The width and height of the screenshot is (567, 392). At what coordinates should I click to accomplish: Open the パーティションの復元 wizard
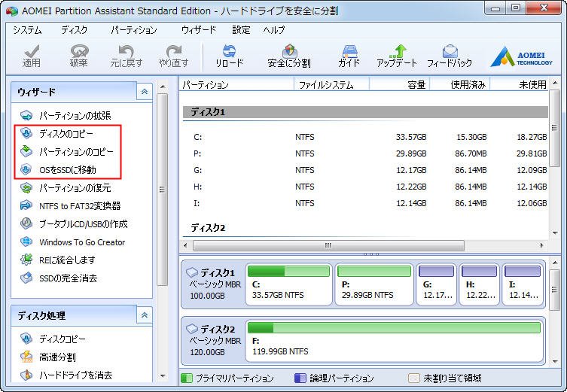point(66,188)
